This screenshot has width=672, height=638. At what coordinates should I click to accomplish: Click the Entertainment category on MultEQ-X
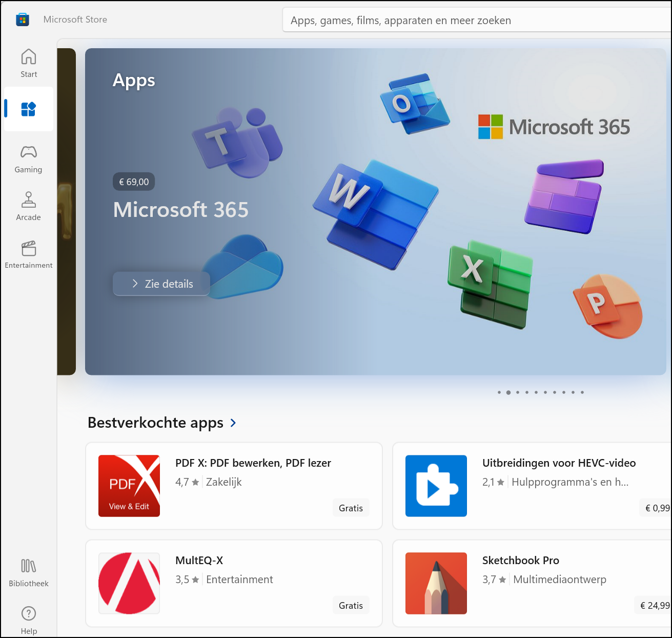pos(239,580)
